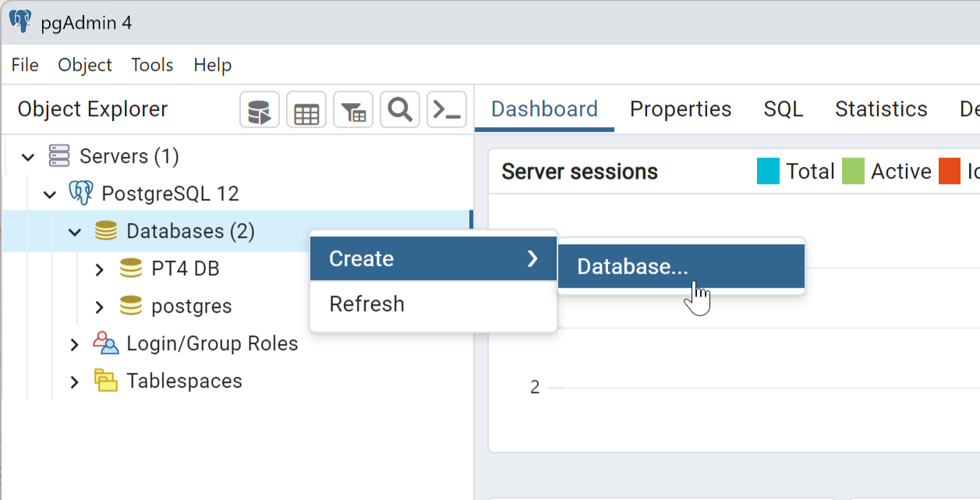Click the Object Explorer panel title
This screenshot has height=500, width=980.
point(92,109)
